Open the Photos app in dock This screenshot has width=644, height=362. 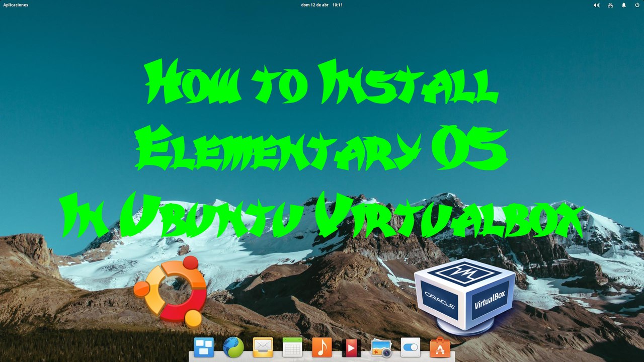pos(381,348)
